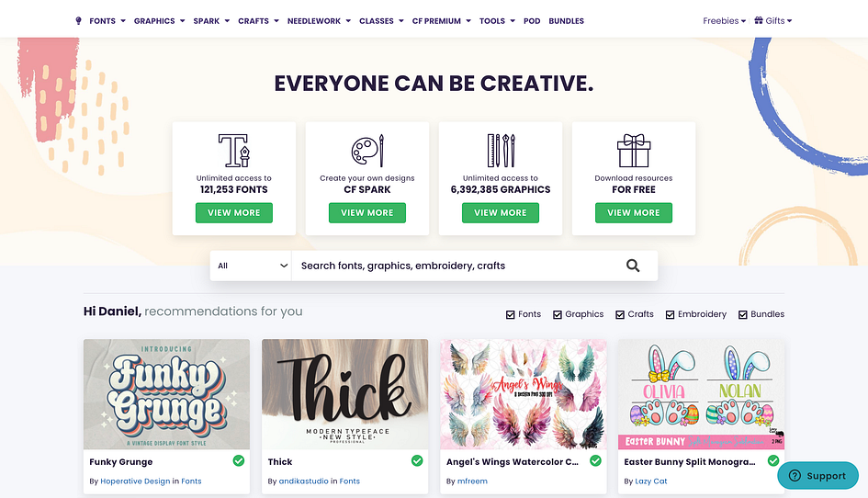Screen dimensions: 868x498
Task: Expand the Gifts dropdown menu
Action: [773, 21]
